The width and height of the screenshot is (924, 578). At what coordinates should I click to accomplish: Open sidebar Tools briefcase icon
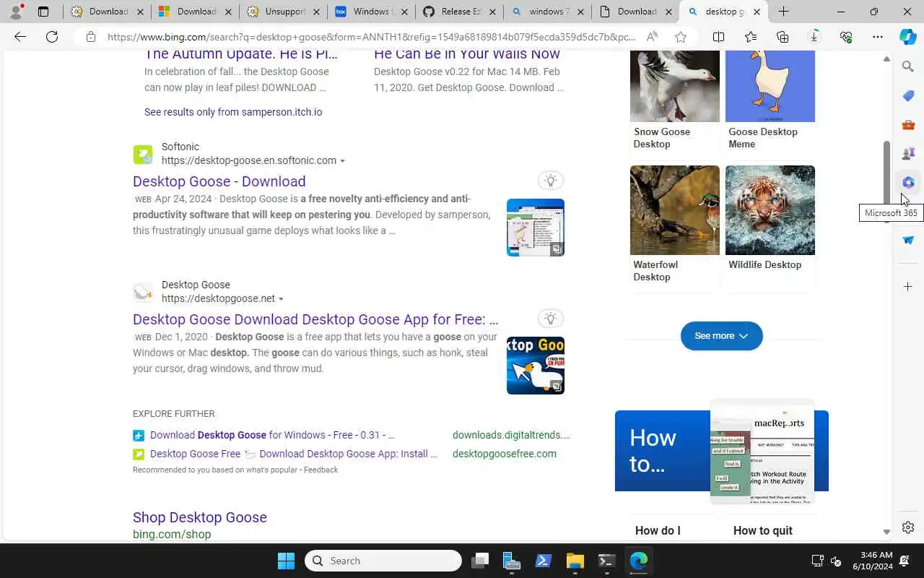point(908,124)
